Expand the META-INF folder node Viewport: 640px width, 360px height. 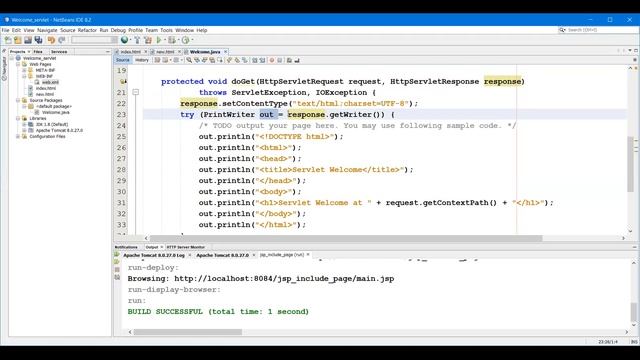[24, 70]
